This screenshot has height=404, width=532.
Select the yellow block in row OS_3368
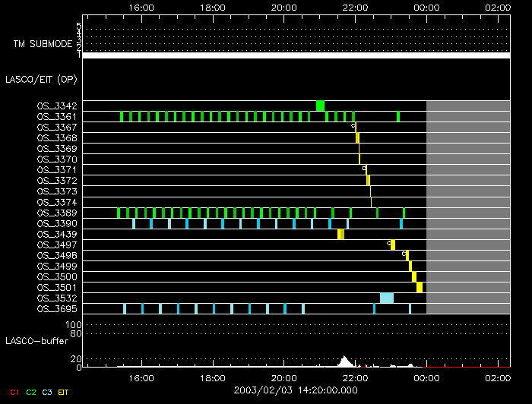coord(357,137)
